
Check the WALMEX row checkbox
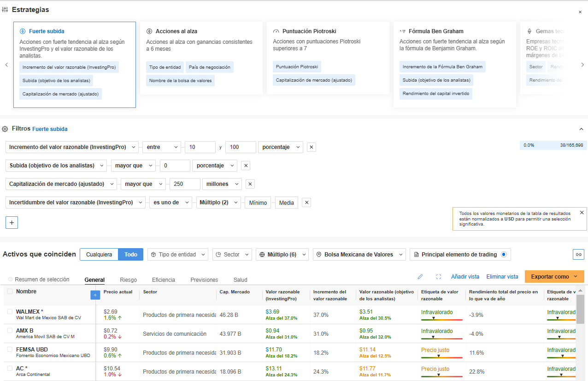coord(10,312)
